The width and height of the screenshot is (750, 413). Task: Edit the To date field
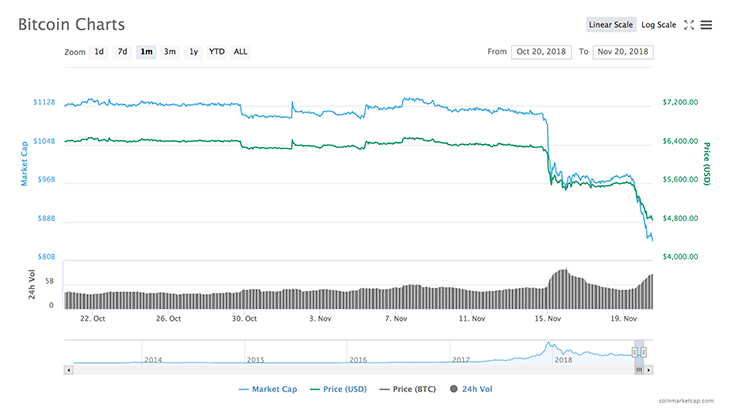[623, 52]
